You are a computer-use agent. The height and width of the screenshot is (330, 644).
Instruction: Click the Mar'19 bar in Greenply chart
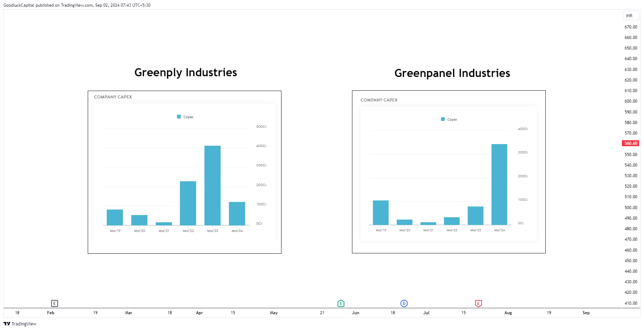coord(115,217)
